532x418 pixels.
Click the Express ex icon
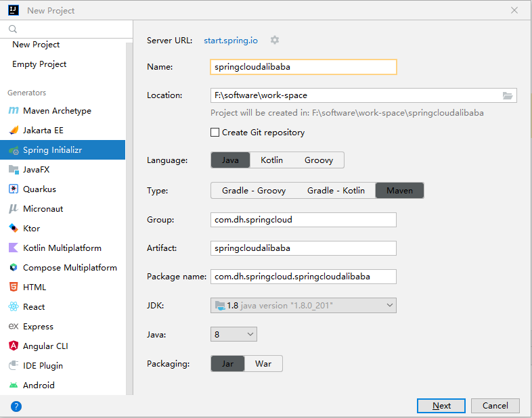pos(14,326)
